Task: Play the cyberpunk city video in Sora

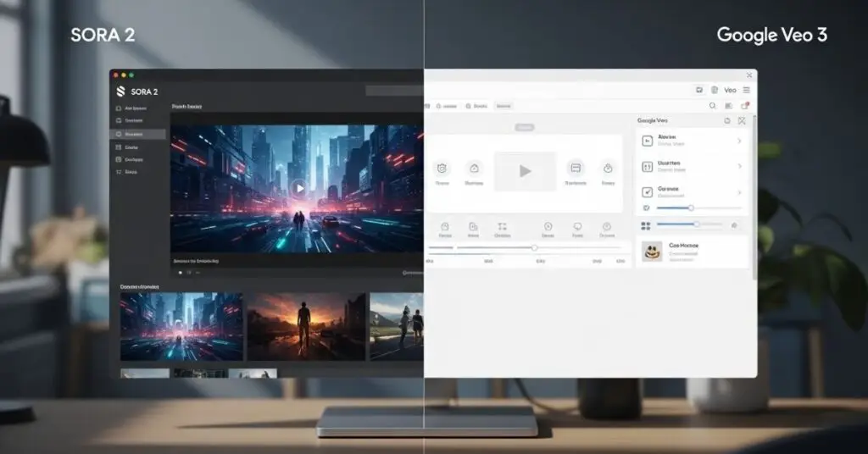Action: (x=299, y=188)
